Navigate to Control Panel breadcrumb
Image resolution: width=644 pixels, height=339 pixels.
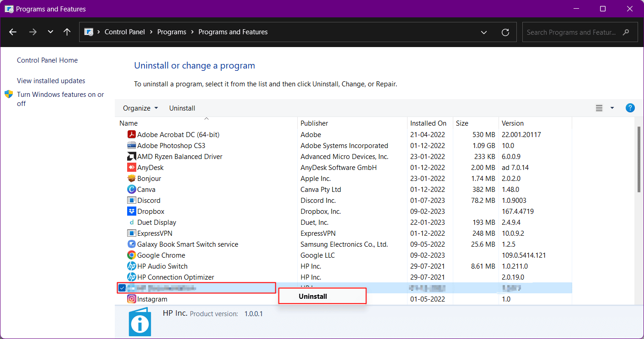(125, 32)
